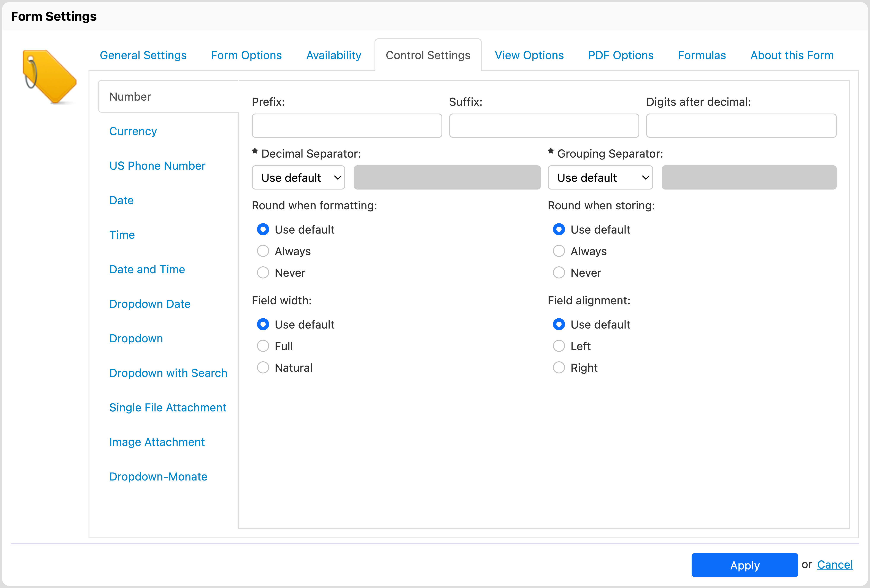Set field alignment to Right

559,368
